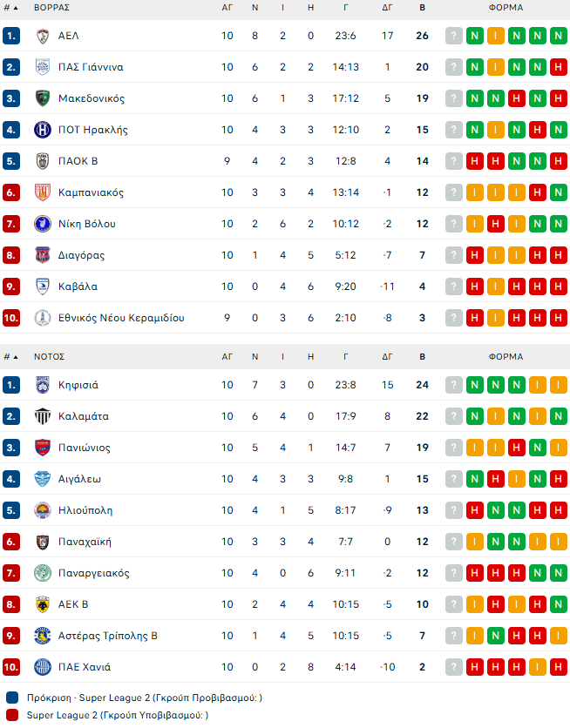Viewport: 570px width, 728px height.
Task: Click the Νίκη Βόλου team logo
Action: (x=42, y=224)
